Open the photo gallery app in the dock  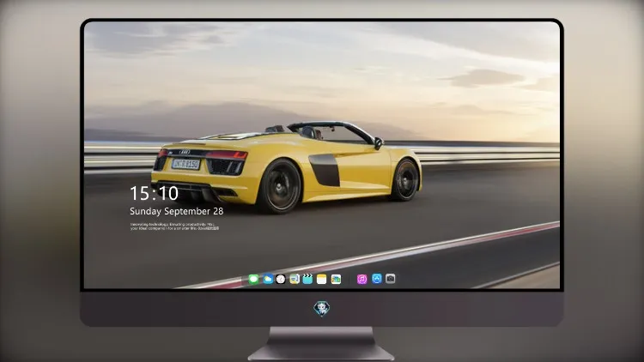336,279
